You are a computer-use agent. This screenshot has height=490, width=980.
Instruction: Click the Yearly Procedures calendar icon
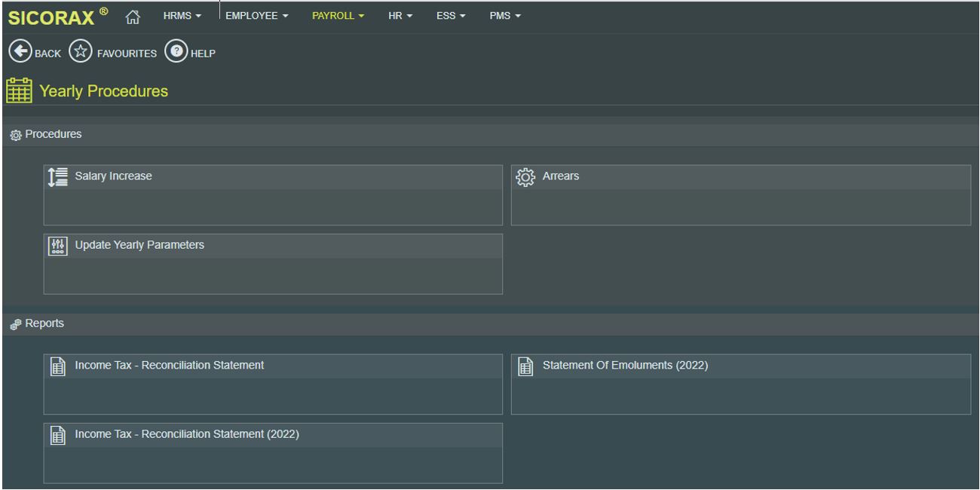point(19,90)
